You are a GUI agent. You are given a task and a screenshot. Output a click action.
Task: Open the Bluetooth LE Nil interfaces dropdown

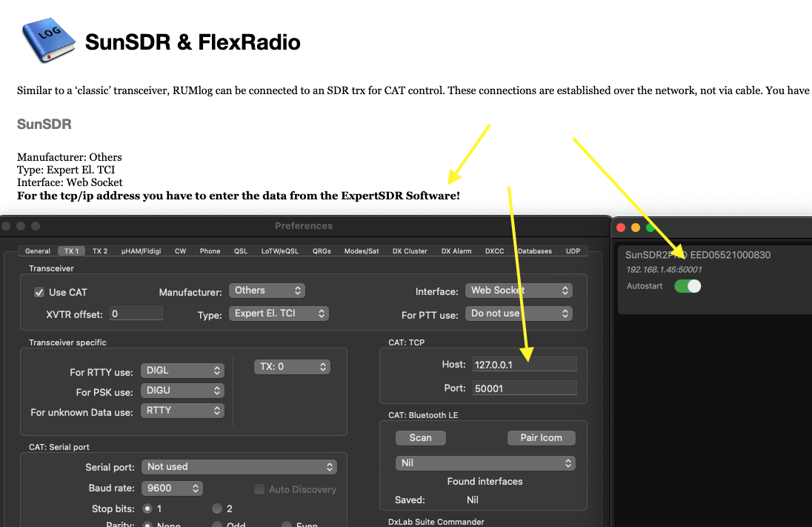pyautogui.click(x=485, y=463)
